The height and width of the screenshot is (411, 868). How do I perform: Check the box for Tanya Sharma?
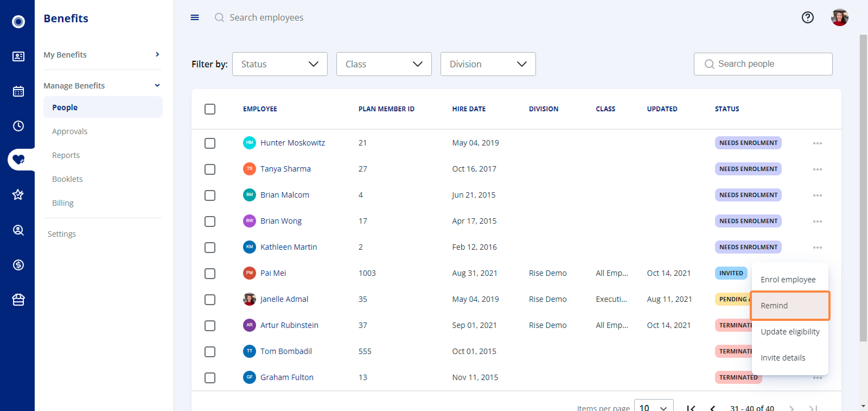coord(210,169)
